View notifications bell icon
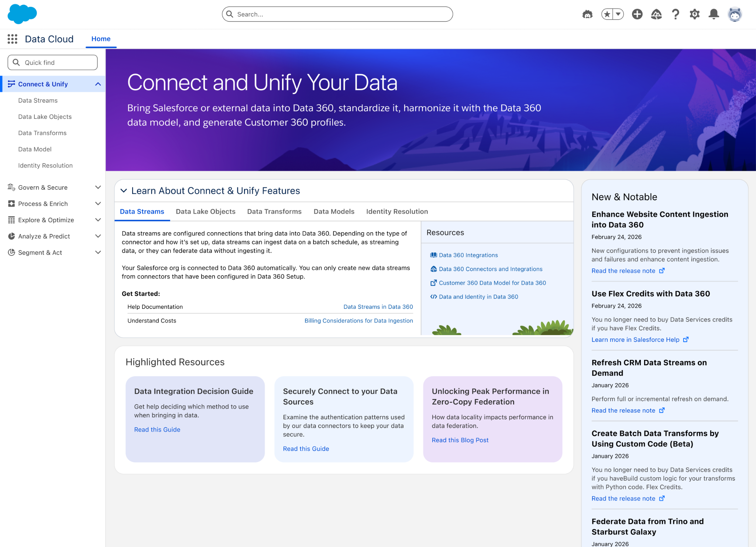756x547 pixels. [714, 14]
